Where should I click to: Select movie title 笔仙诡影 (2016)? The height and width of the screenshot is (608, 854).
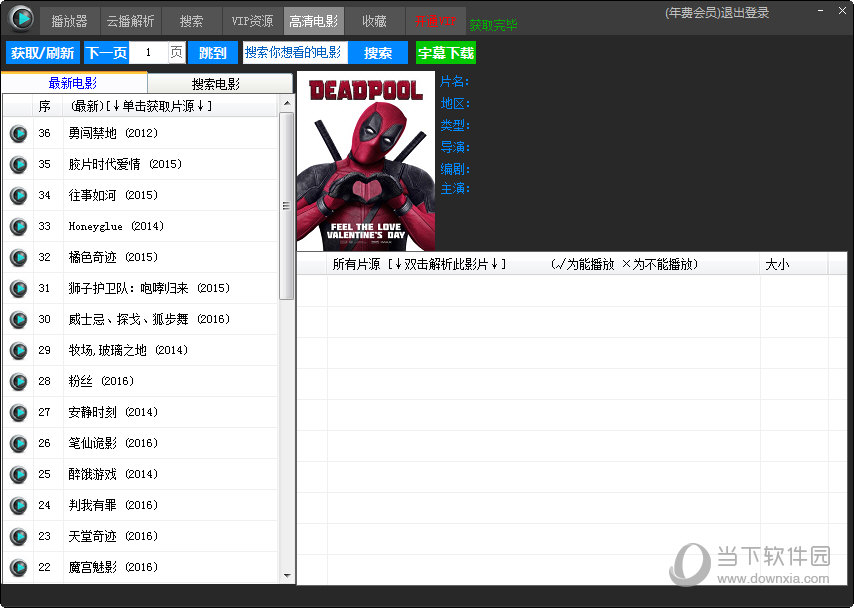(x=113, y=443)
